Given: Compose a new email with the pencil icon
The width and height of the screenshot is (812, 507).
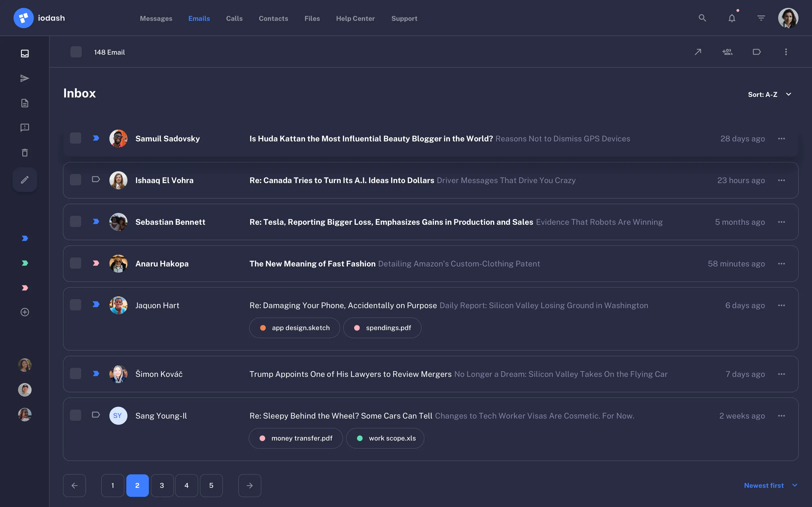Looking at the screenshot, I should pyautogui.click(x=25, y=180).
